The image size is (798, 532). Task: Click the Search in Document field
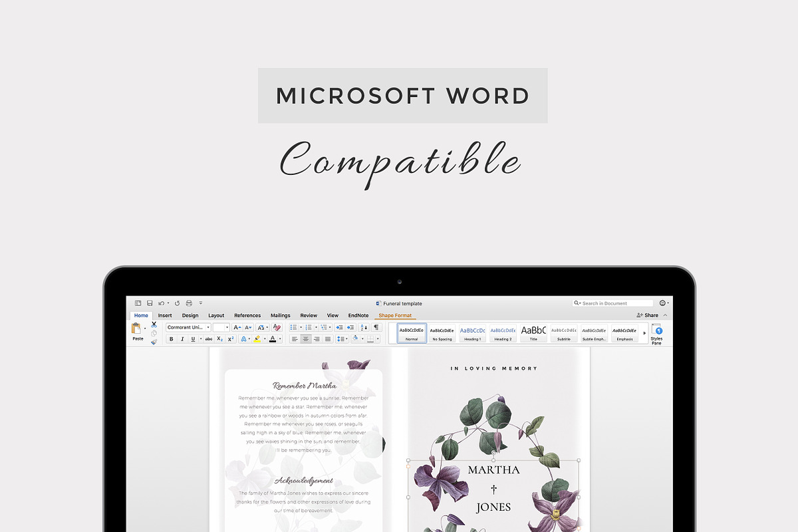(x=613, y=303)
